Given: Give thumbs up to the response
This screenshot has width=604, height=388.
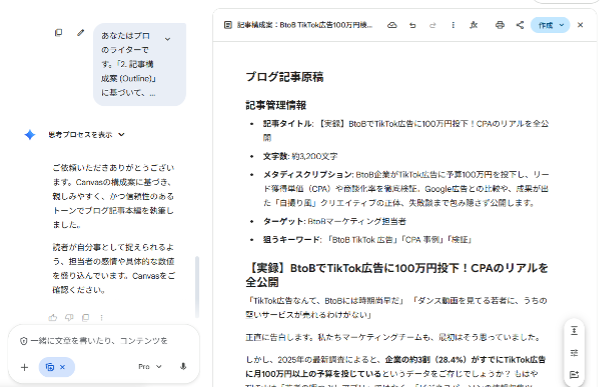Looking at the screenshot, I should pos(53,317).
